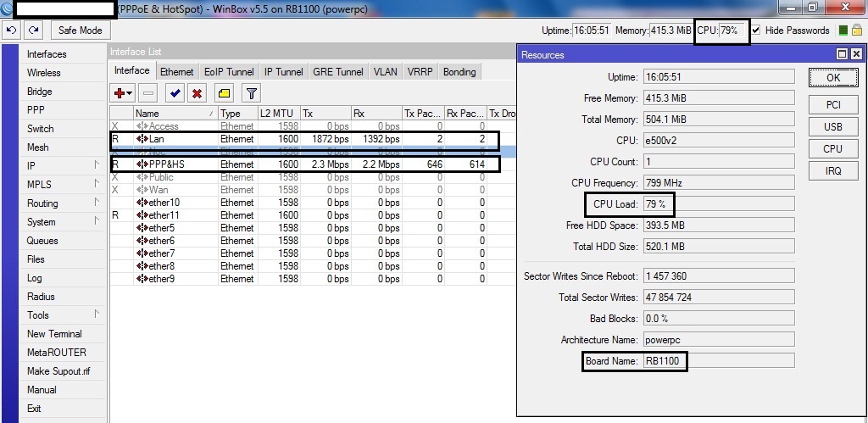Select the Wan interface row
868x423 pixels.
point(313,190)
